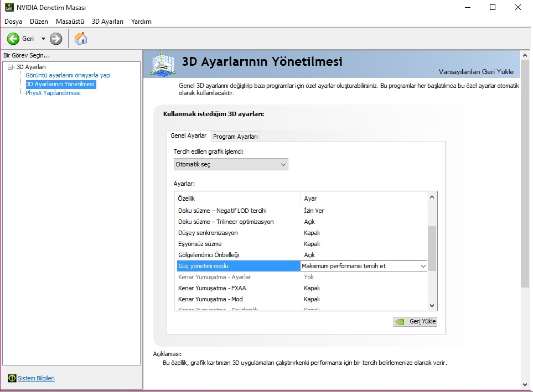Close the NVIDIA Denetim Masası window
This screenshot has width=533, height=392.
tap(518, 7)
